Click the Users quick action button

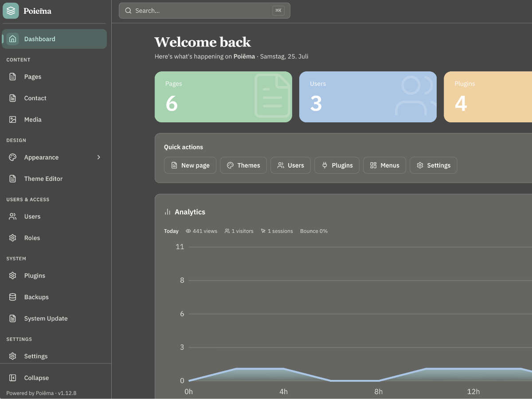pos(290,165)
